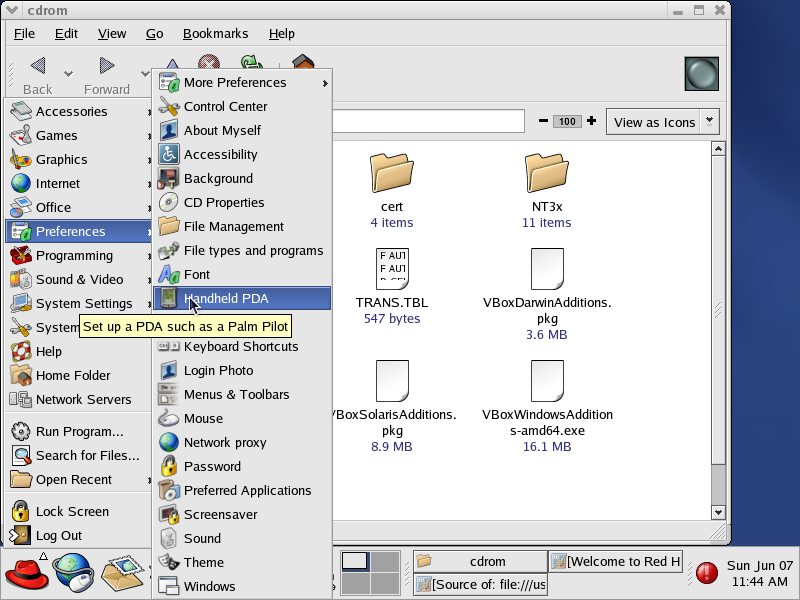Open the NT3x folder icon
The width and height of the screenshot is (800, 600).
546,172
